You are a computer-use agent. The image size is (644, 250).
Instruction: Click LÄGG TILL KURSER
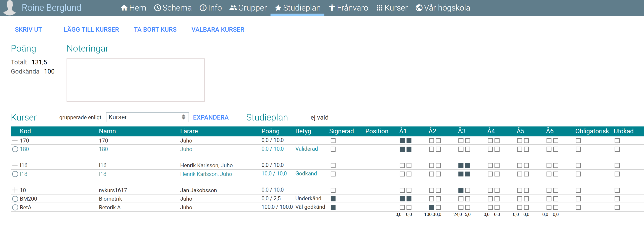pyautogui.click(x=91, y=29)
